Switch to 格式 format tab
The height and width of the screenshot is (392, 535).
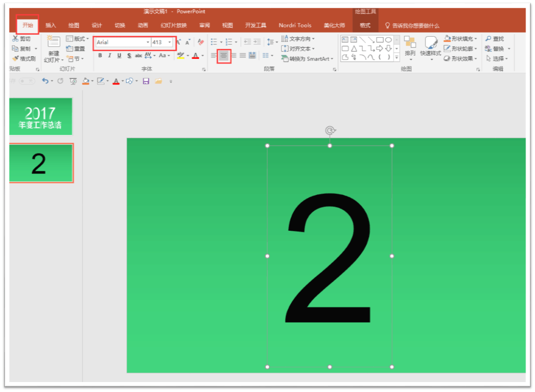[365, 25]
